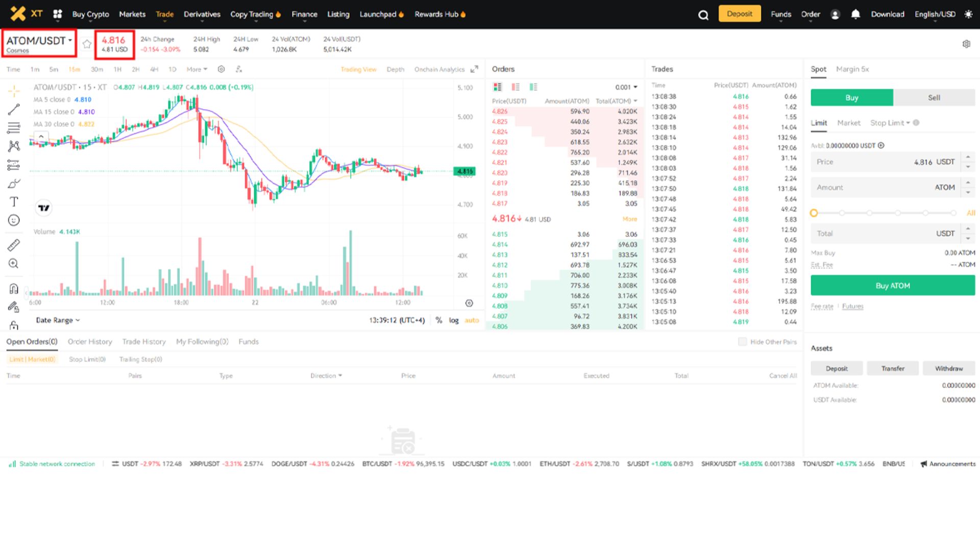Open the Order History tab
Image resolution: width=980 pixels, height=551 pixels.
click(x=90, y=342)
